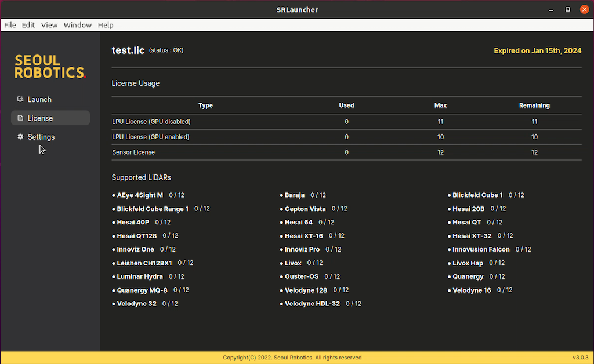Image resolution: width=594 pixels, height=364 pixels.
Task: Click the Used column header
Action: (347, 105)
